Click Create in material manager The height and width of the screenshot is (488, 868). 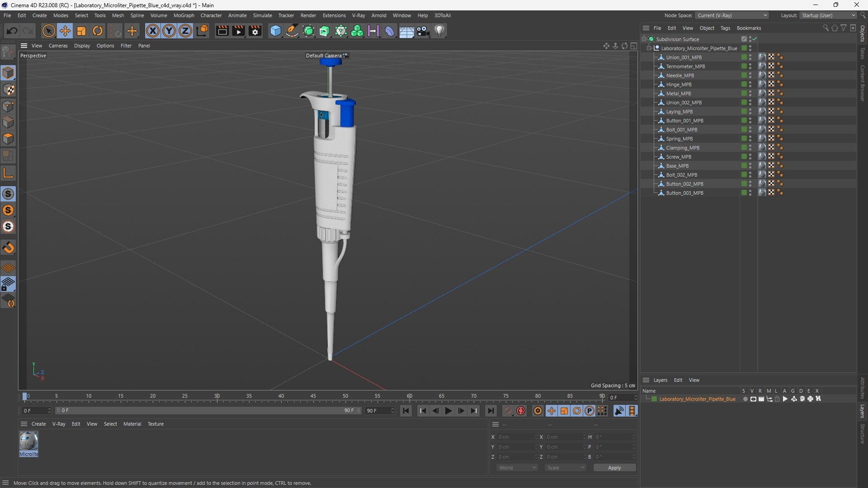38,424
